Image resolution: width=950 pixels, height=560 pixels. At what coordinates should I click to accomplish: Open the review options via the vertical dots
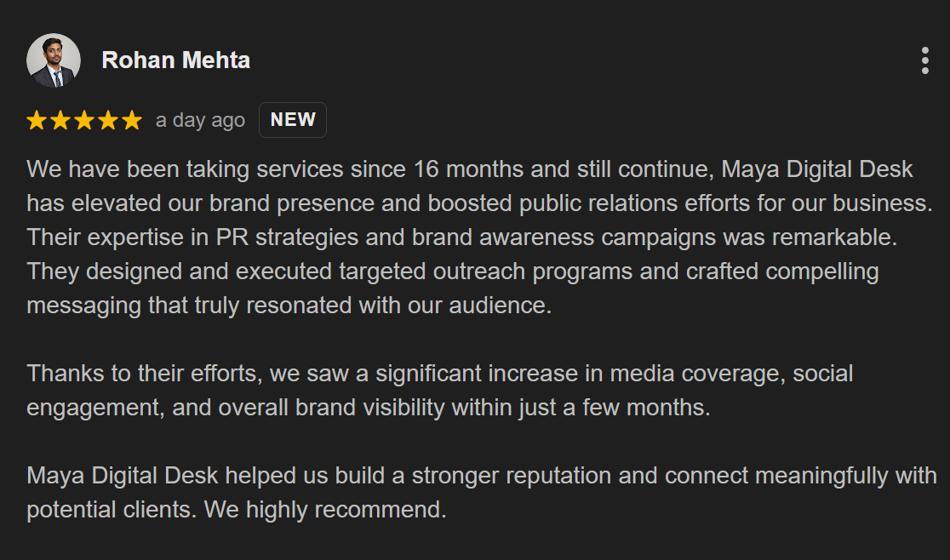(x=926, y=60)
